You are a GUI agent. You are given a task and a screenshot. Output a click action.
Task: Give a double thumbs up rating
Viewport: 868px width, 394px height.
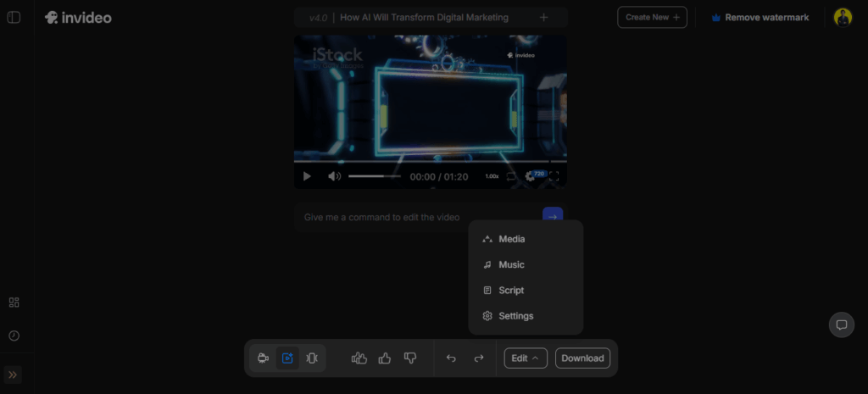pos(359,358)
